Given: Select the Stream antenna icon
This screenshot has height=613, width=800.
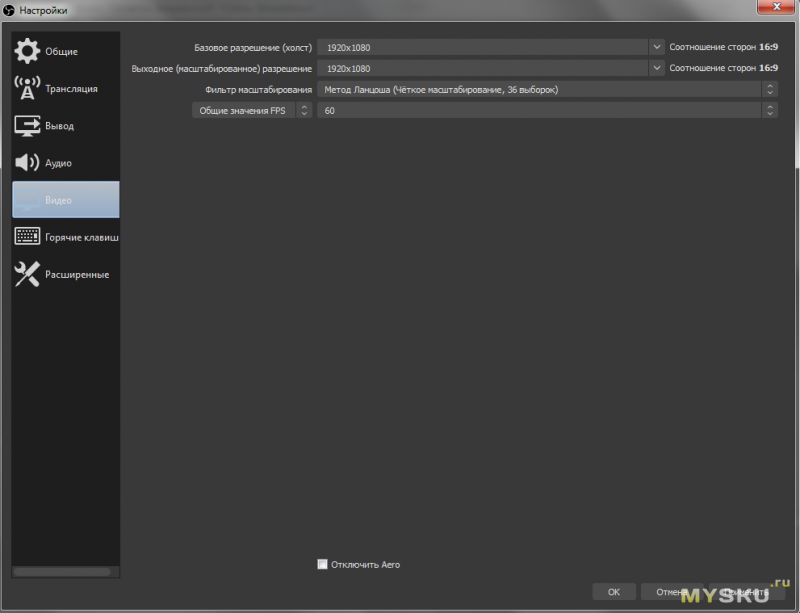Looking at the screenshot, I should [x=27, y=88].
